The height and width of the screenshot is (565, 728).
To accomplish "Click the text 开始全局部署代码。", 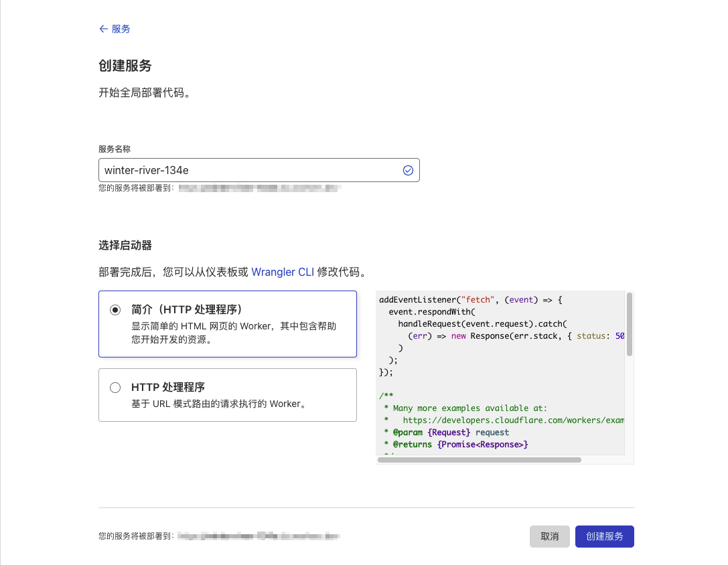I will click(145, 93).
